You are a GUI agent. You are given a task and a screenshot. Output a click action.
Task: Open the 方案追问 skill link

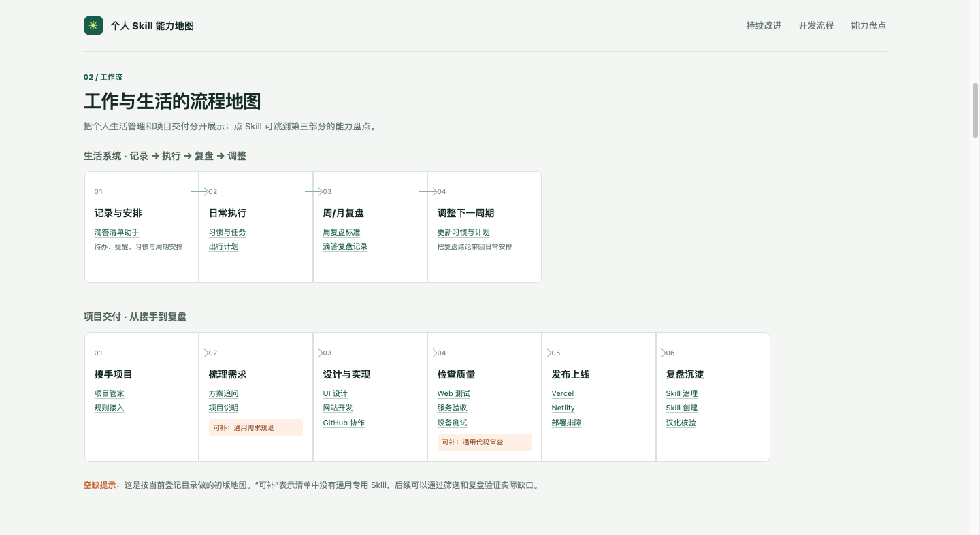click(223, 394)
